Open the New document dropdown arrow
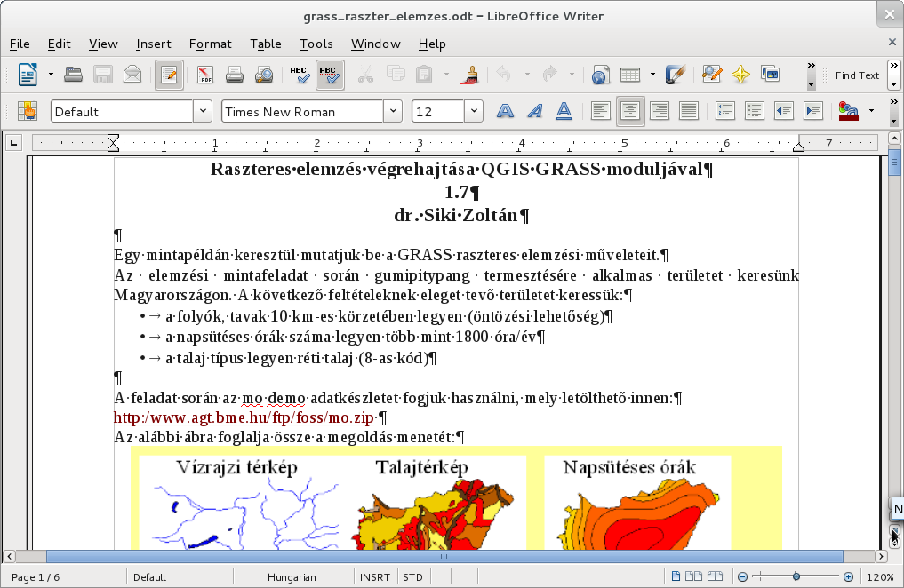The height and width of the screenshot is (588, 904). [51, 75]
